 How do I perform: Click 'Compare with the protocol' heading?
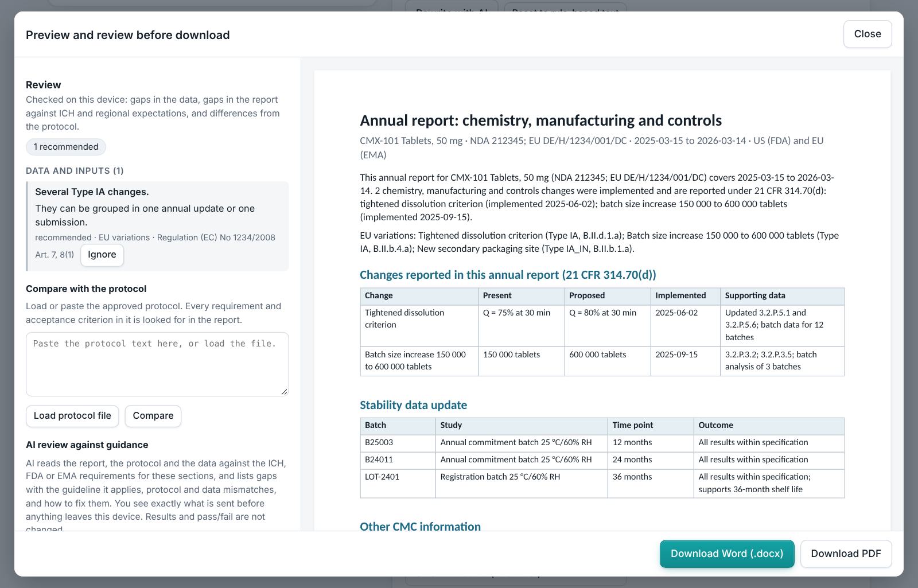click(x=86, y=289)
